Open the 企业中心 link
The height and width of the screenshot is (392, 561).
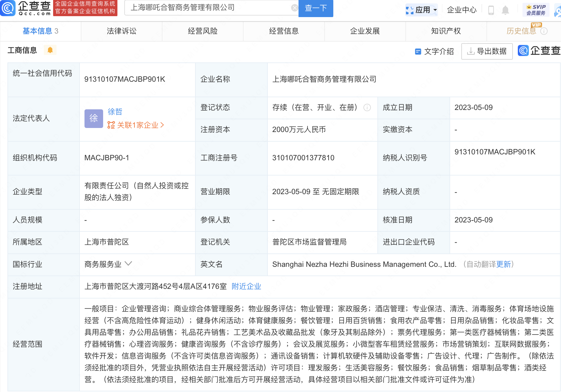[x=462, y=10]
